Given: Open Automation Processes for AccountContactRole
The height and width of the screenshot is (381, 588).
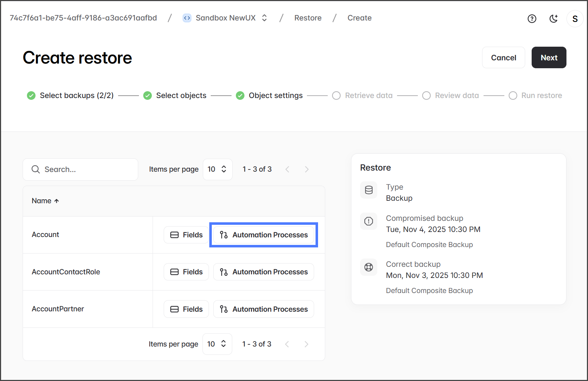Looking at the screenshot, I should click(263, 272).
